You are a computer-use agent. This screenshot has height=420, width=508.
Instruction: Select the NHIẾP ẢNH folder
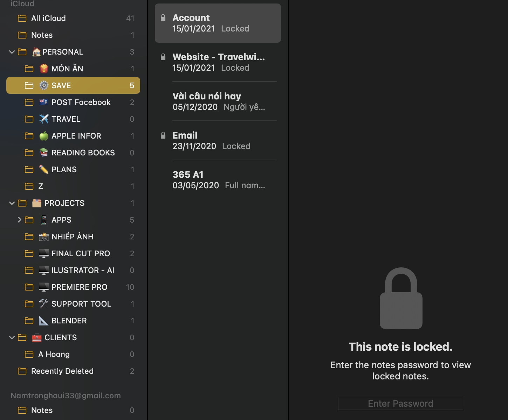pyautogui.click(x=73, y=237)
